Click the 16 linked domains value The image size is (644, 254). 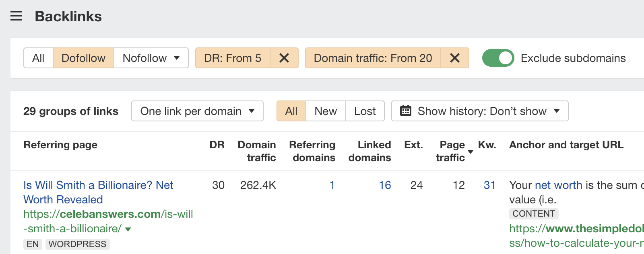point(385,185)
